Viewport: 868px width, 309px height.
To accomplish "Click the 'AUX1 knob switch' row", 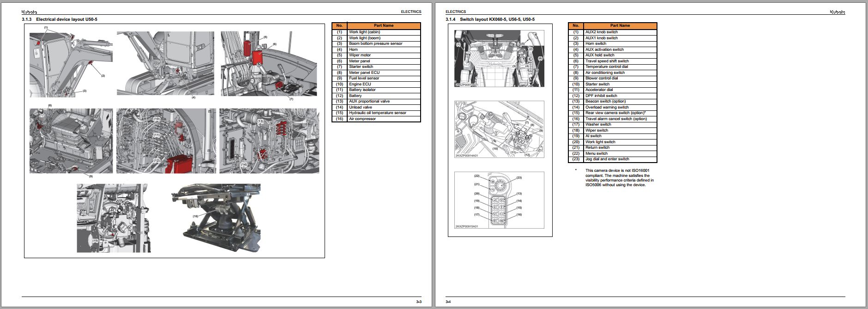I will click(x=613, y=38).
